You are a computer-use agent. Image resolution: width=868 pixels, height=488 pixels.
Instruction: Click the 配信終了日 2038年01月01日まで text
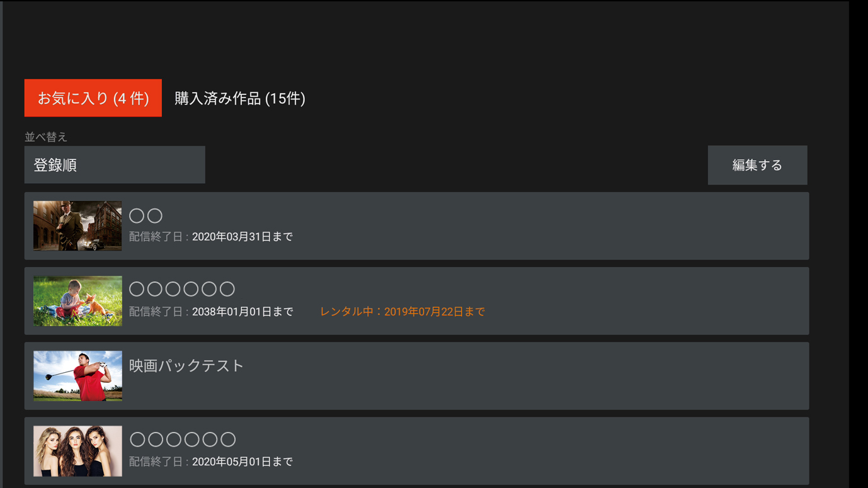211,312
